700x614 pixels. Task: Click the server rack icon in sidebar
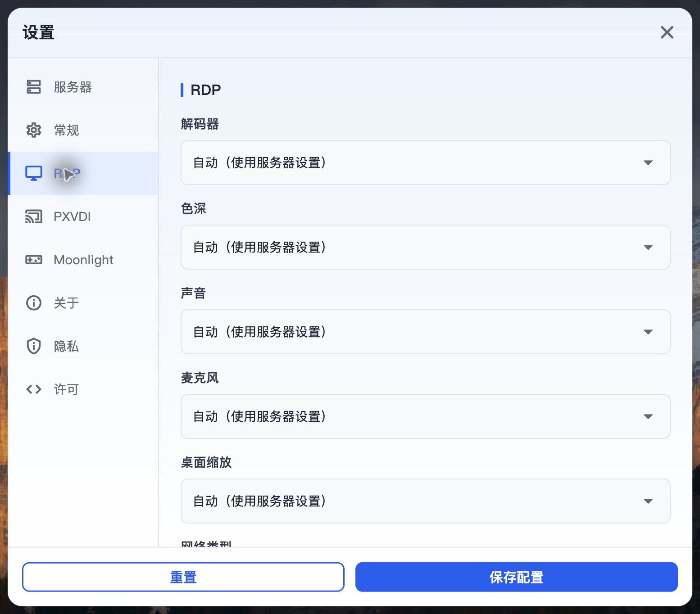34,87
